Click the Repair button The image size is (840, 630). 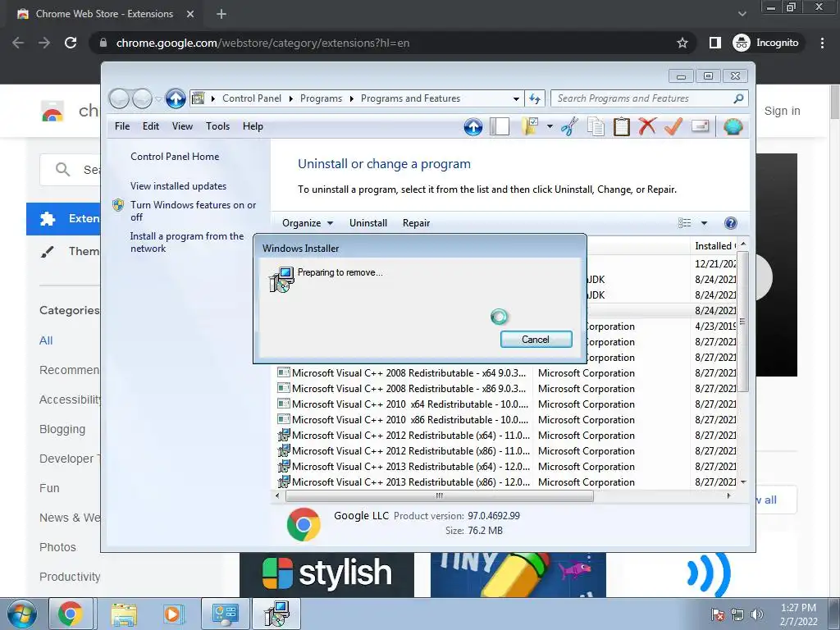point(416,223)
